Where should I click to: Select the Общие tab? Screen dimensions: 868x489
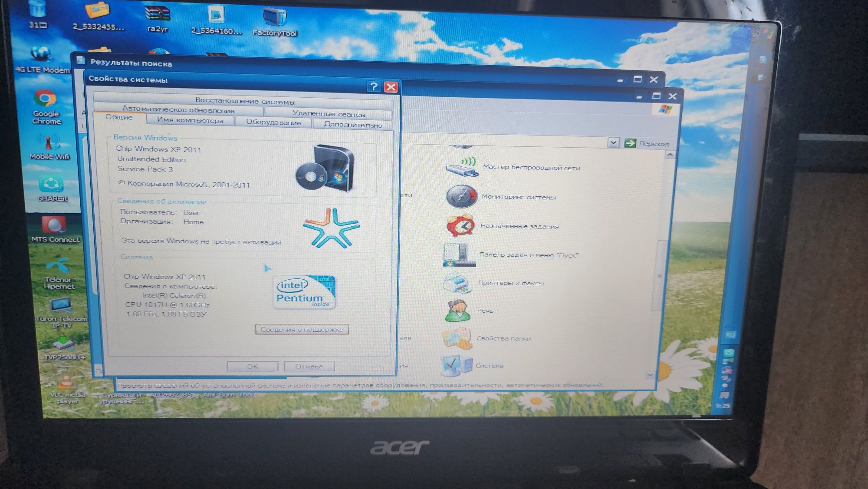(x=119, y=117)
